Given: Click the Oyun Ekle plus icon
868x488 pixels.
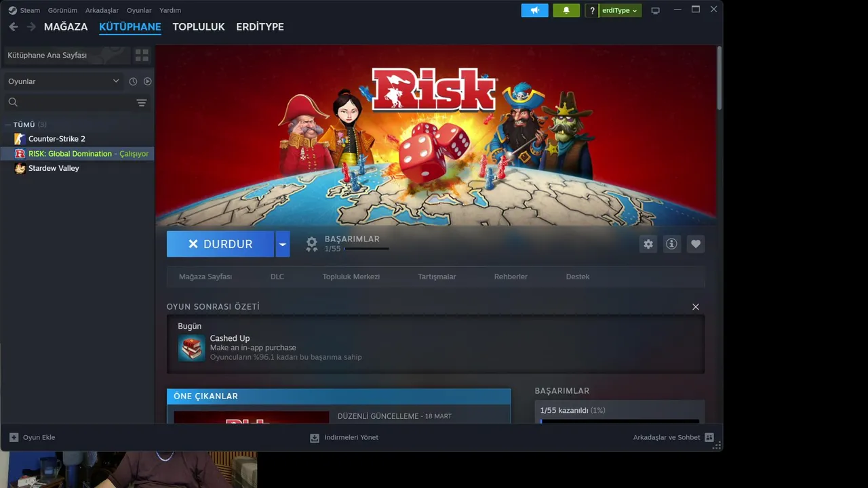Looking at the screenshot, I should coord(14,438).
